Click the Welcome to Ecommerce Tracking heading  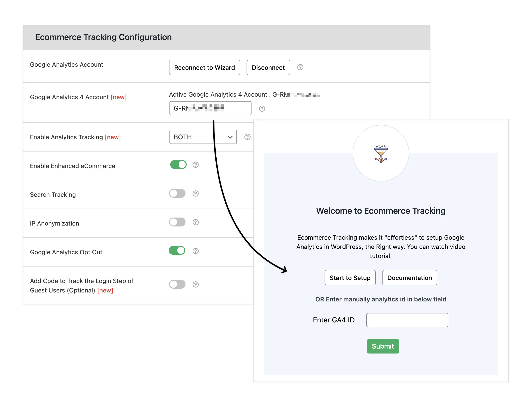pyautogui.click(x=381, y=211)
